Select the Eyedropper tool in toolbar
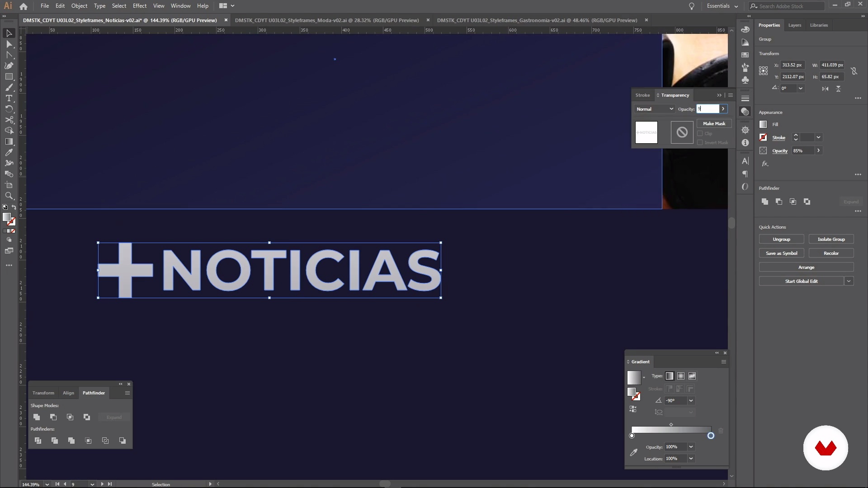The width and height of the screenshot is (868, 488). 9,152
